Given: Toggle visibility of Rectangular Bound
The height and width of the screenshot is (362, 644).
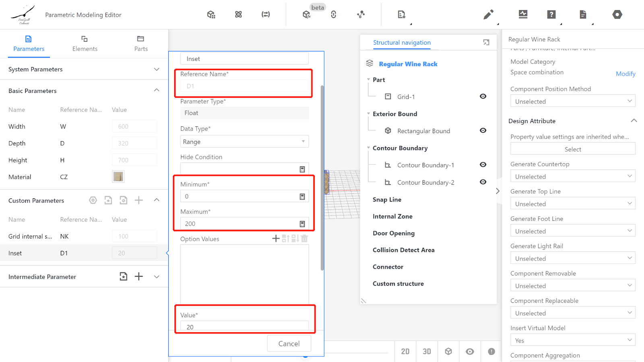Looking at the screenshot, I should click(x=483, y=131).
